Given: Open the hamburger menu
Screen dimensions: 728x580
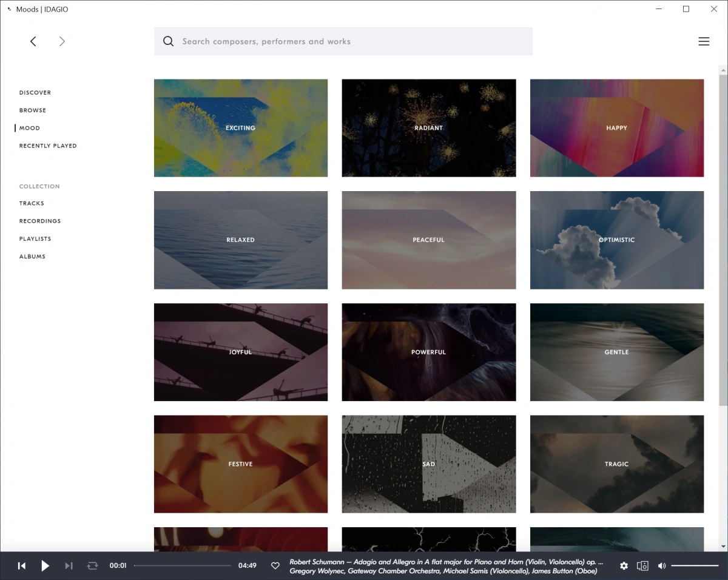Looking at the screenshot, I should 704,41.
